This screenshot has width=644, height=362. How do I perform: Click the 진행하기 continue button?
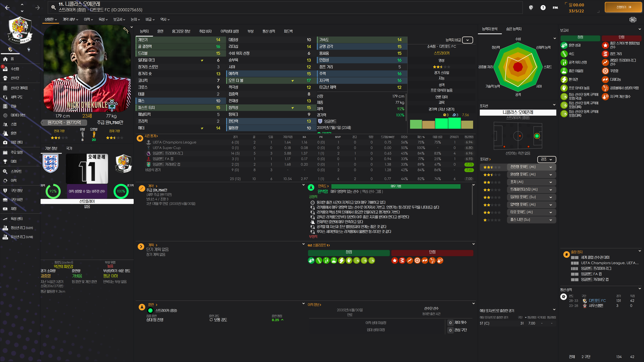624,7
